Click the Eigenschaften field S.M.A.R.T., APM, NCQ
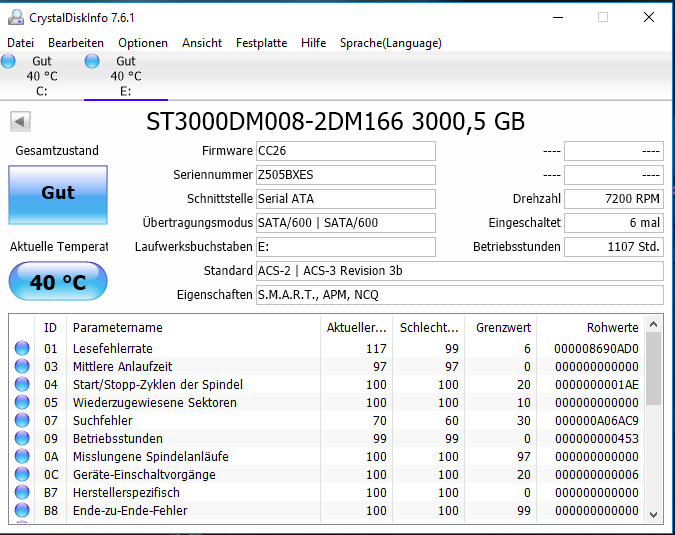Image resolution: width=675 pixels, height=535 pixels. tap(460, 295)
